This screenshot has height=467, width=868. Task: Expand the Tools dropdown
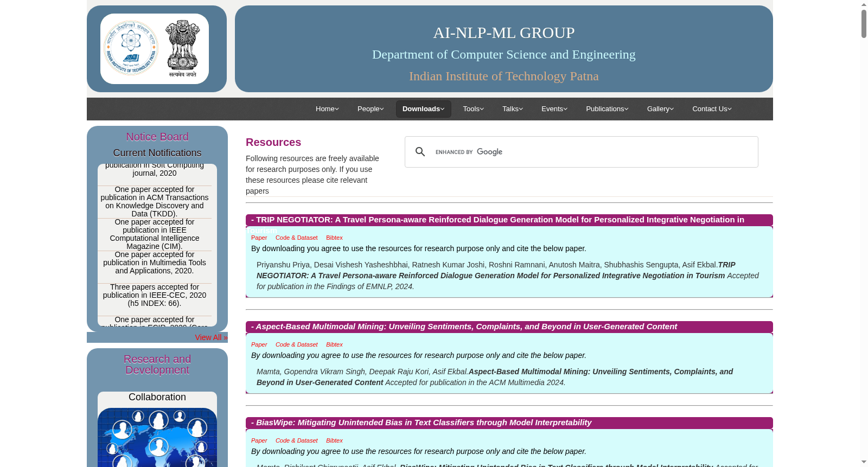(x=474, y=109)
